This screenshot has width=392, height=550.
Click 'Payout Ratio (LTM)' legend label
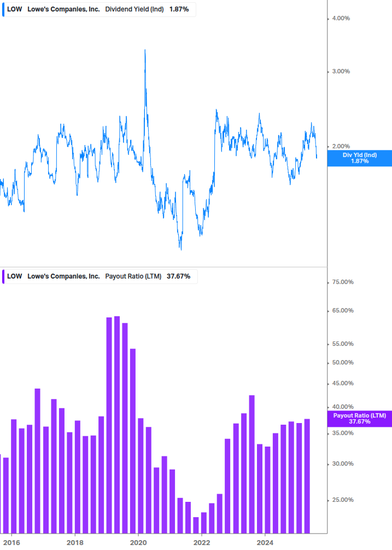click(x=133, y=276)
